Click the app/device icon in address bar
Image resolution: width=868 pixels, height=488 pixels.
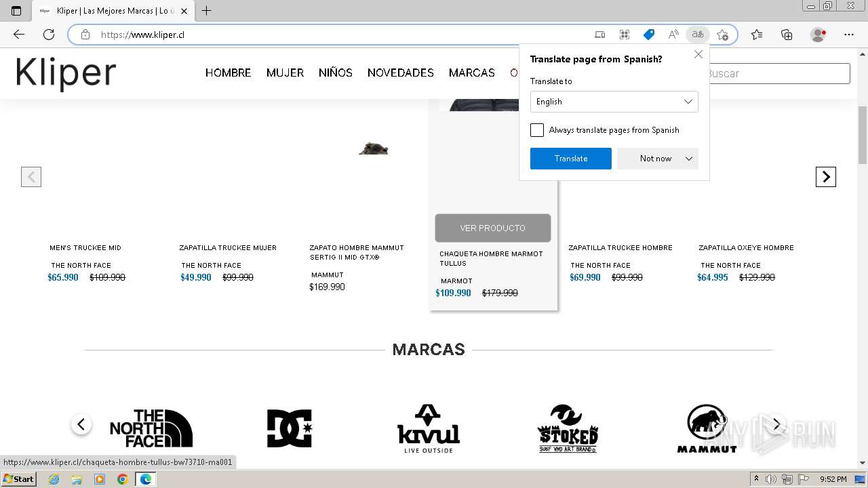click(x=600, y=35)
